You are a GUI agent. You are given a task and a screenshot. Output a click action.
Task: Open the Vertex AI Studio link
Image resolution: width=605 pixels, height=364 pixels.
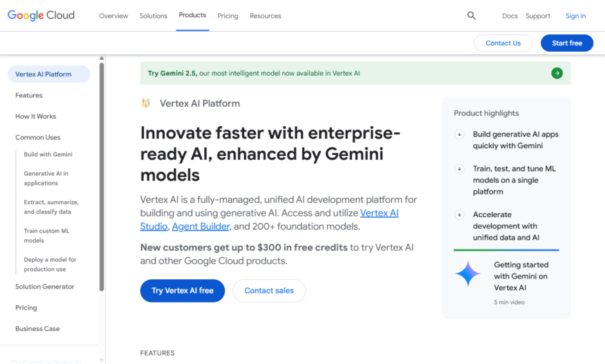click(x=379, y=213)
